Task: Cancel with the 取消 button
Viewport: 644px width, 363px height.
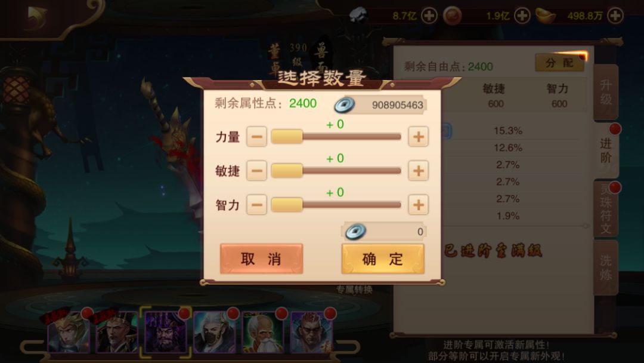Action: [261, 259]
